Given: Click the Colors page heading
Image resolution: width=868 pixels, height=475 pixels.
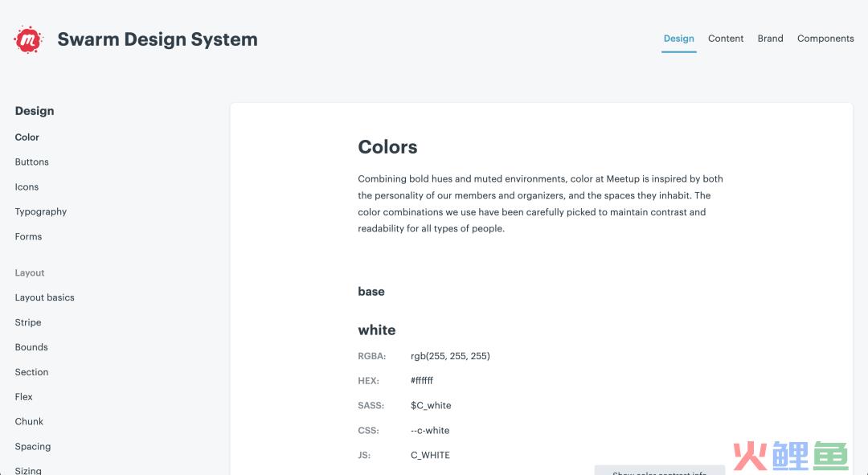Looking at the screenshot, I should [x=387, y=147].
